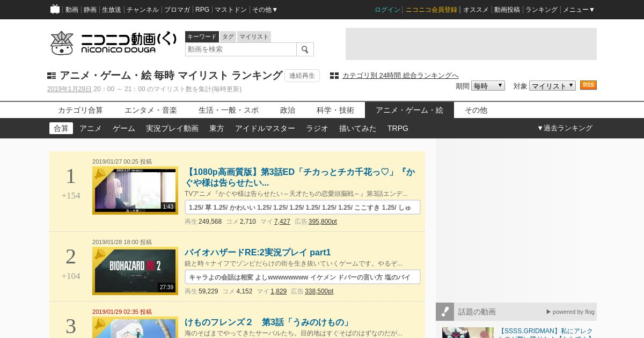Click 動画 in top navigation
This screenshot has height=338, width=644.
(72, 10)
